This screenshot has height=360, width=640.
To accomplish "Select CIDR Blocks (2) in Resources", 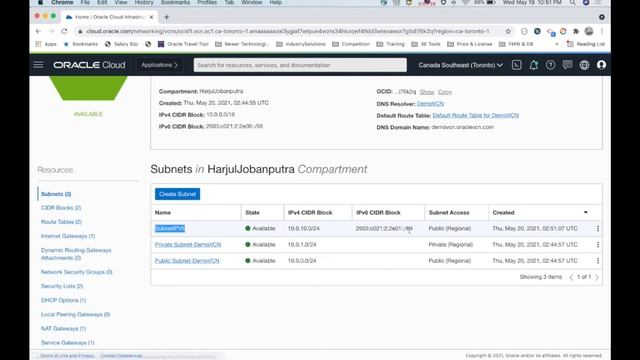I will click(61, 208).
